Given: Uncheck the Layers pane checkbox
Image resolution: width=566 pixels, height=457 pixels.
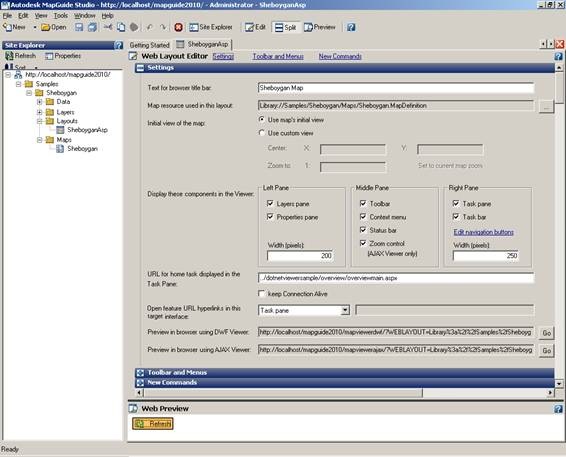Looking at the screenshot, I should pos(270,203).
